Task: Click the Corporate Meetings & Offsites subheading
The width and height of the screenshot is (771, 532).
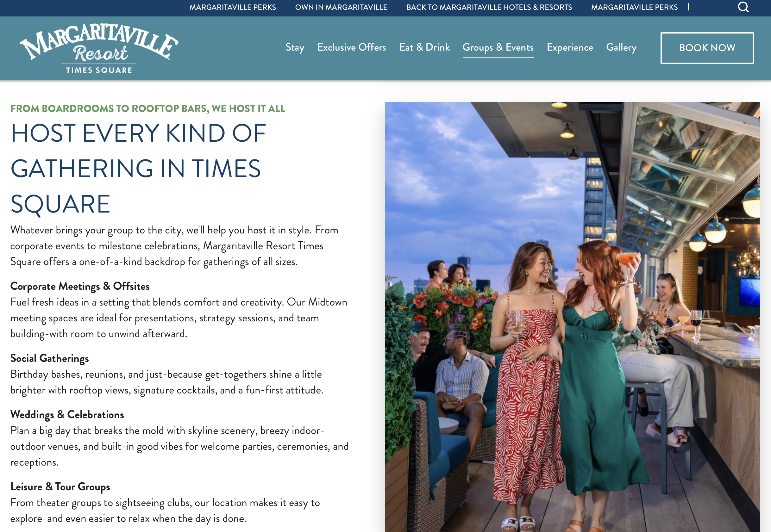Action: (80, 286)
